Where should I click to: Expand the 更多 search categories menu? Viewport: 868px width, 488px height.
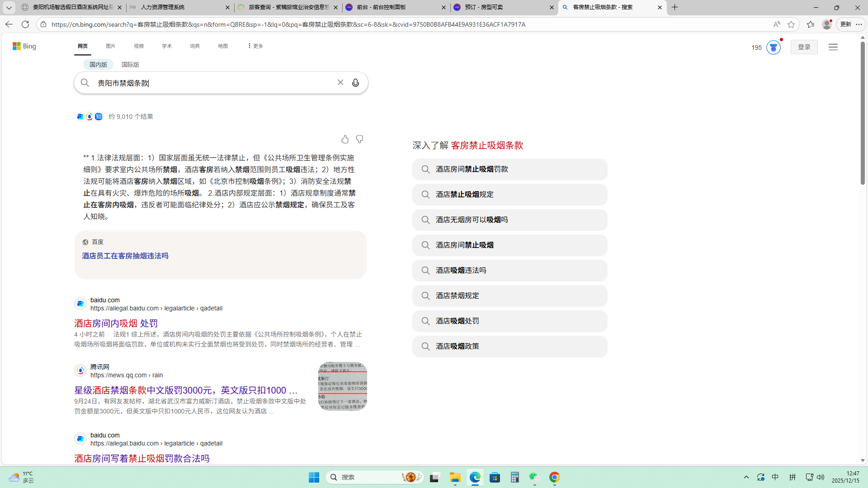[255, 46]
